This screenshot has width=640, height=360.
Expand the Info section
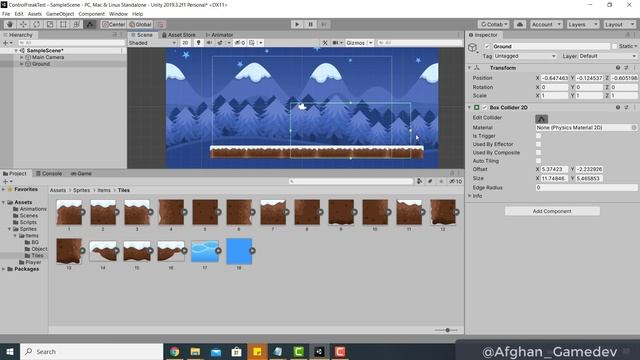[469, 196]
